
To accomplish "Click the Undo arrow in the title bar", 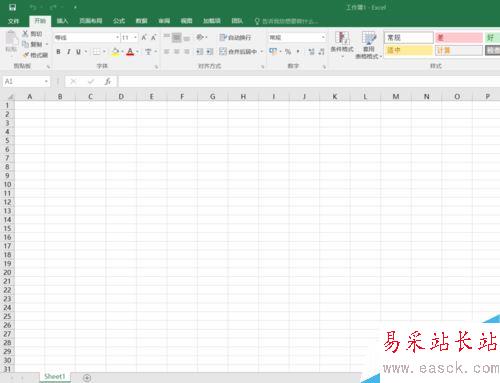I will click(33, 7).
